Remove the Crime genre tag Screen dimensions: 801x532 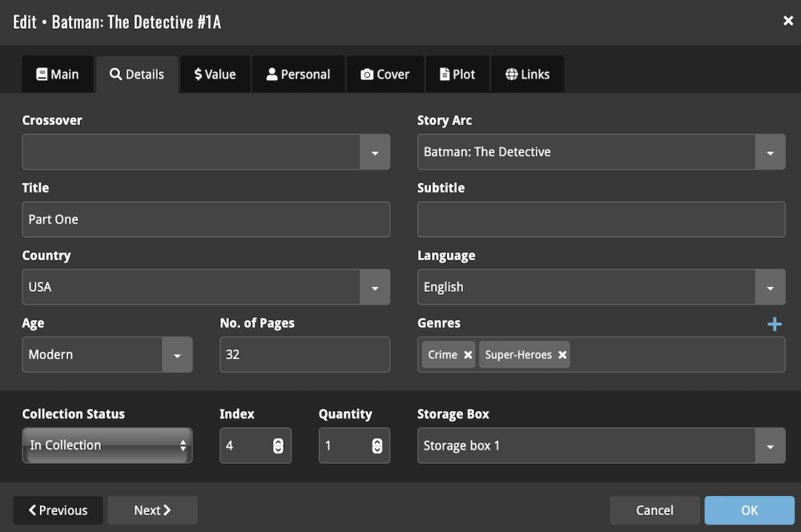click(x=468, y=355)
